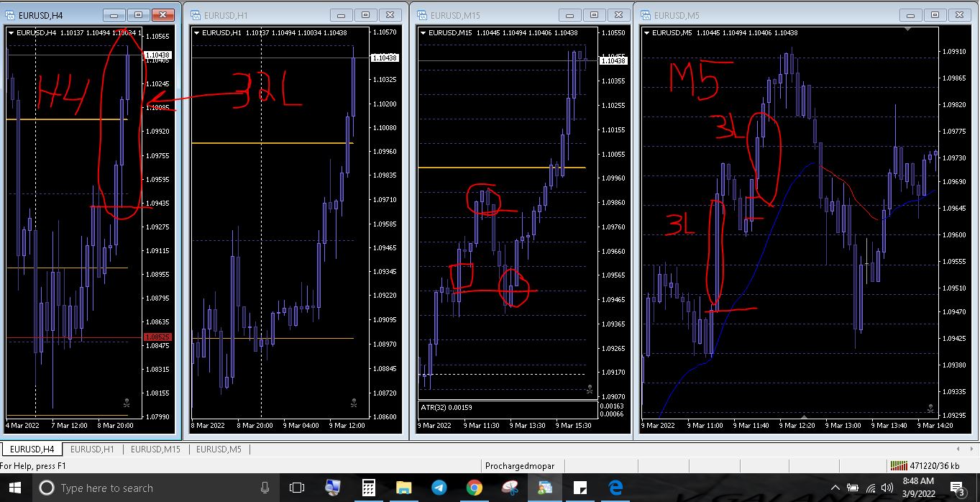This screenshot has height=502, width=980.
Task: Click the volume icon in the system tray
Action: [x=886, y=488]
